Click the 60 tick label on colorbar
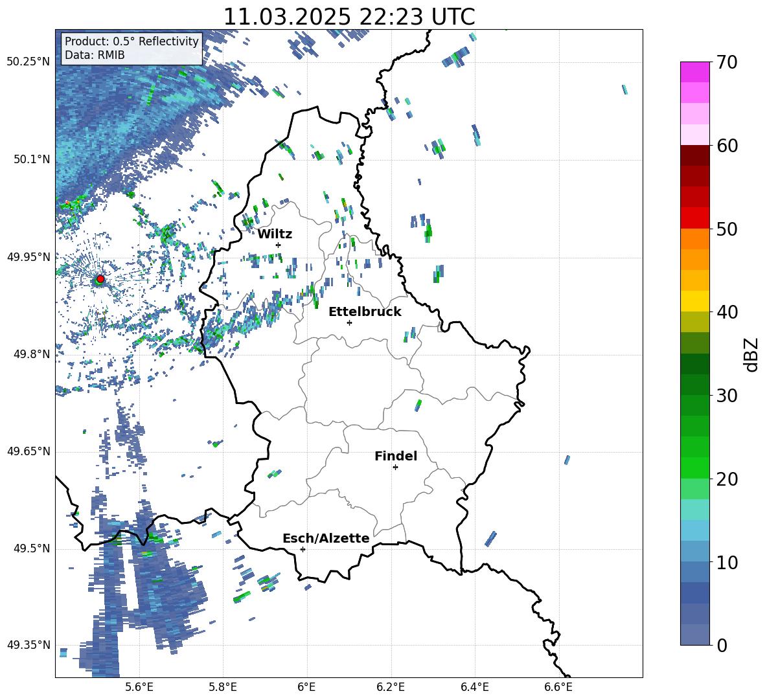 pyautogui.click(x=726, y=146)
